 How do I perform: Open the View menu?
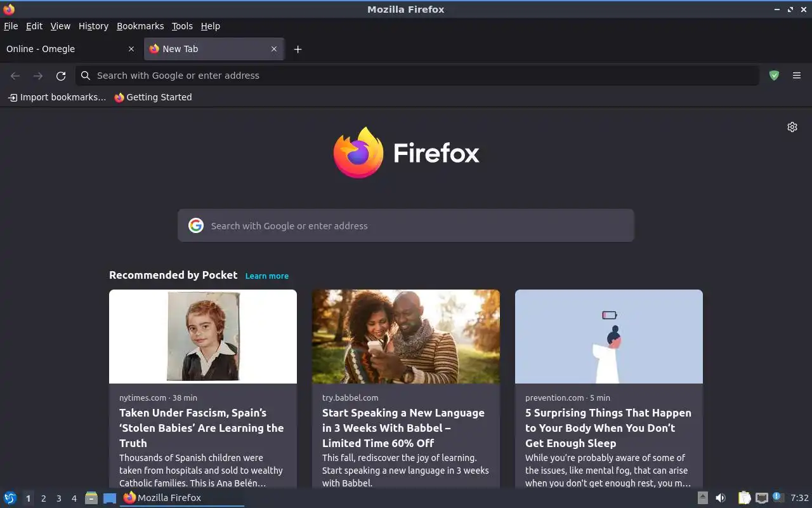click(x=60, y=26)
